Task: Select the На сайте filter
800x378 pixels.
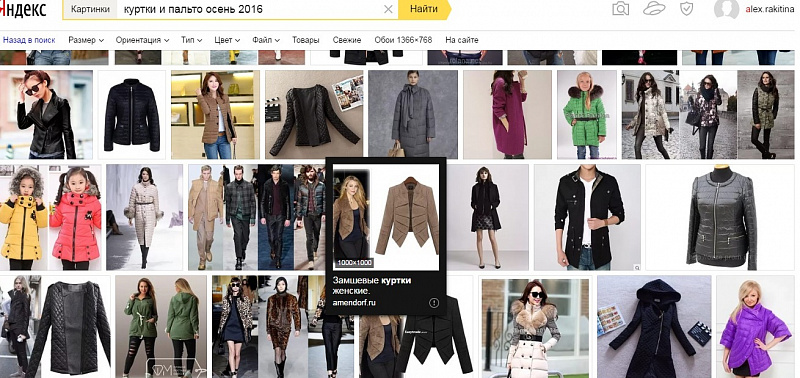Action: point(462,40)
